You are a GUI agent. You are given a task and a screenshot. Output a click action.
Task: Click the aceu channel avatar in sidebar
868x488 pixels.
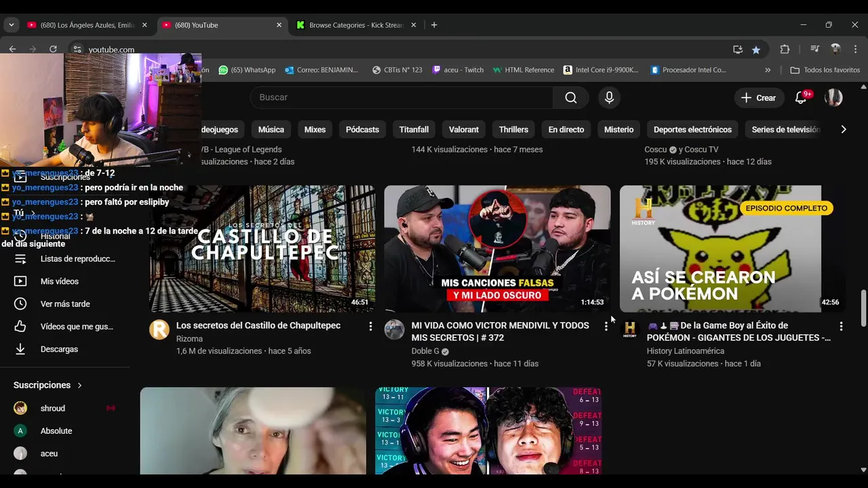(20, 453)
